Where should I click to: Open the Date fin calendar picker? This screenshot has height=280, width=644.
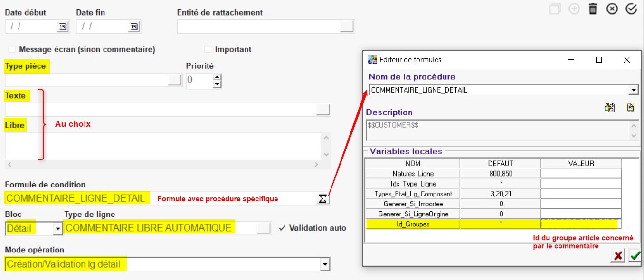tap(134, 27)
